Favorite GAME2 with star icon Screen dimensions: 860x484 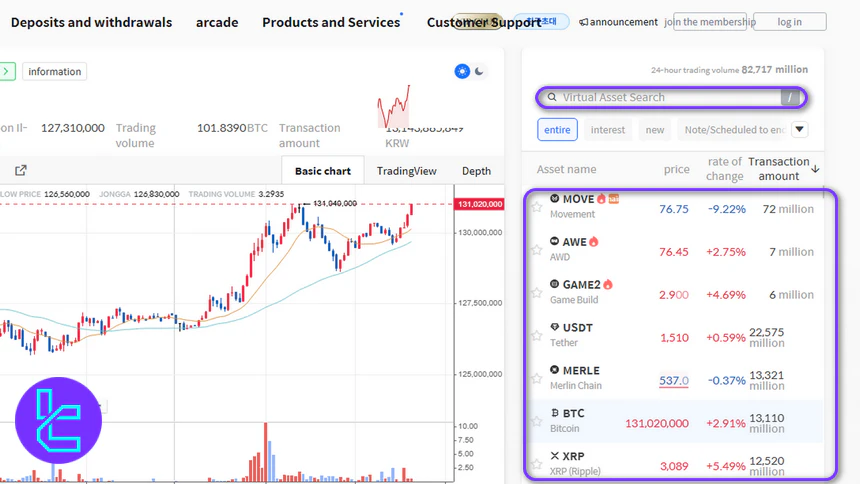[537, 293]
